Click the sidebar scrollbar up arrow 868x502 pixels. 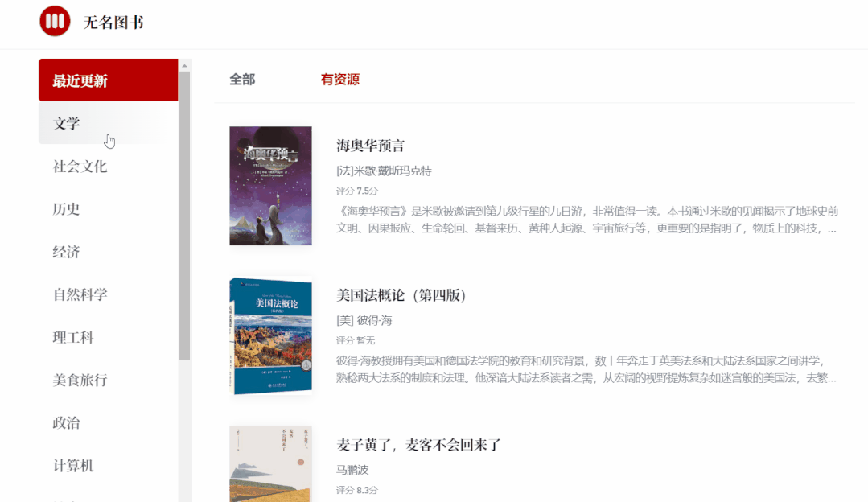(185, 65)
